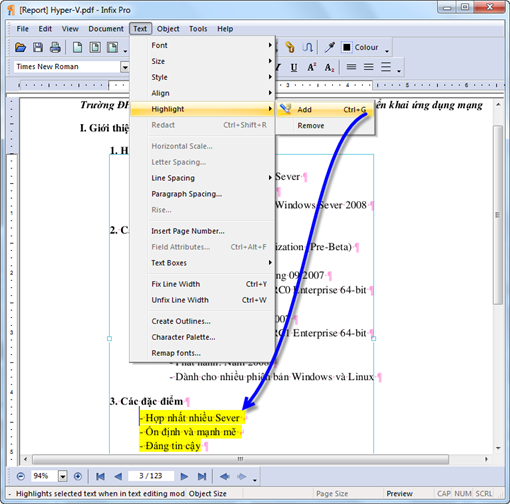Click the scroll right arrow
The width and height of the screenshot is (510, 504).
pyautogui.click(x=486, y=459)
